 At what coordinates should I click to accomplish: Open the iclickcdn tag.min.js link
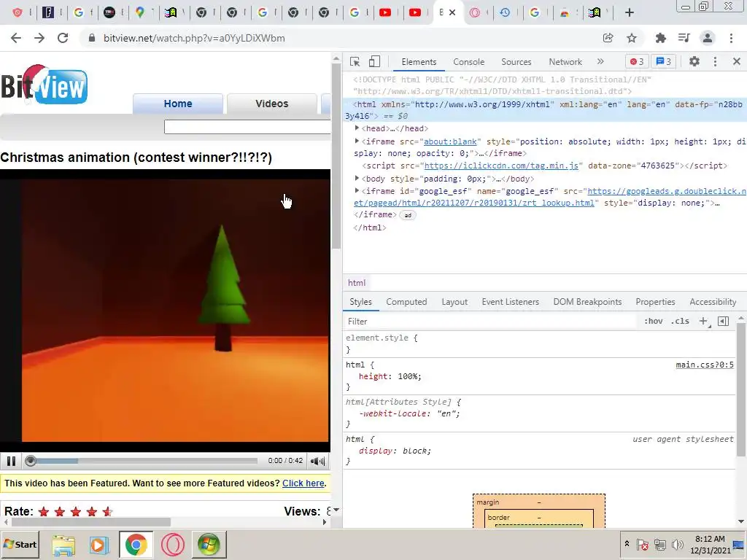click(x=501, y=166)
